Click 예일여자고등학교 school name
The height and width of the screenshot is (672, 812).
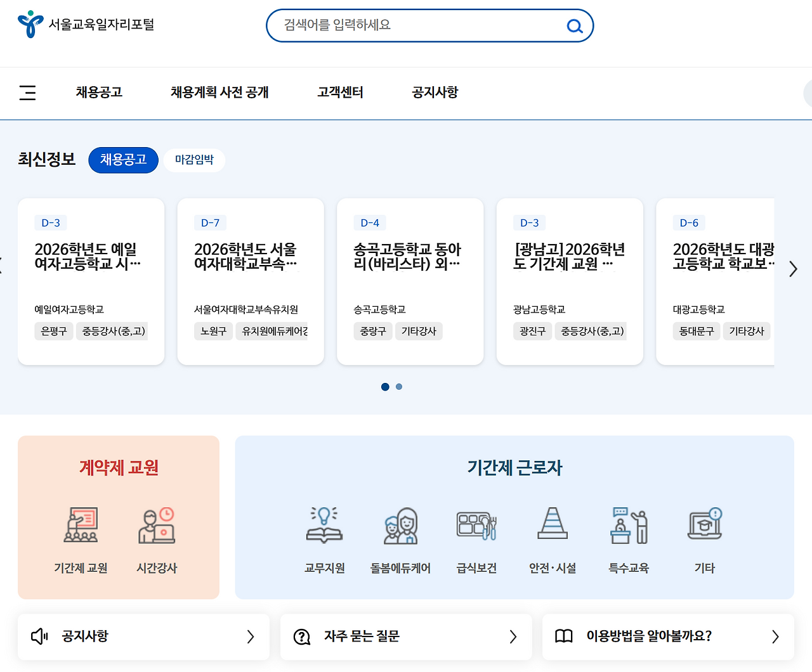point(69,309)
